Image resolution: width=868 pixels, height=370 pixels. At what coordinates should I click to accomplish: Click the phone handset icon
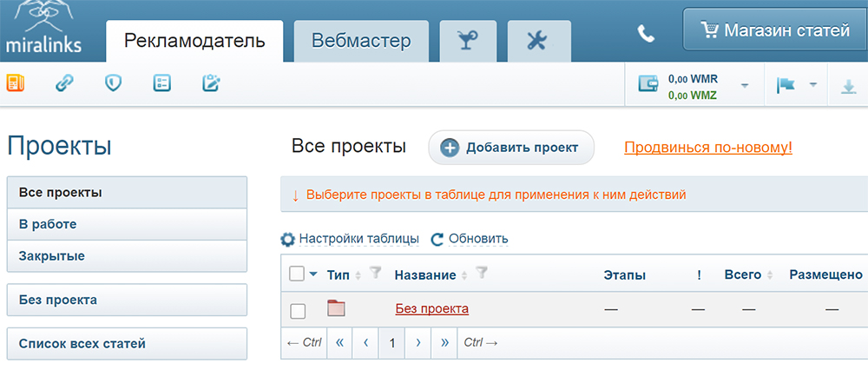click(646, 33)
